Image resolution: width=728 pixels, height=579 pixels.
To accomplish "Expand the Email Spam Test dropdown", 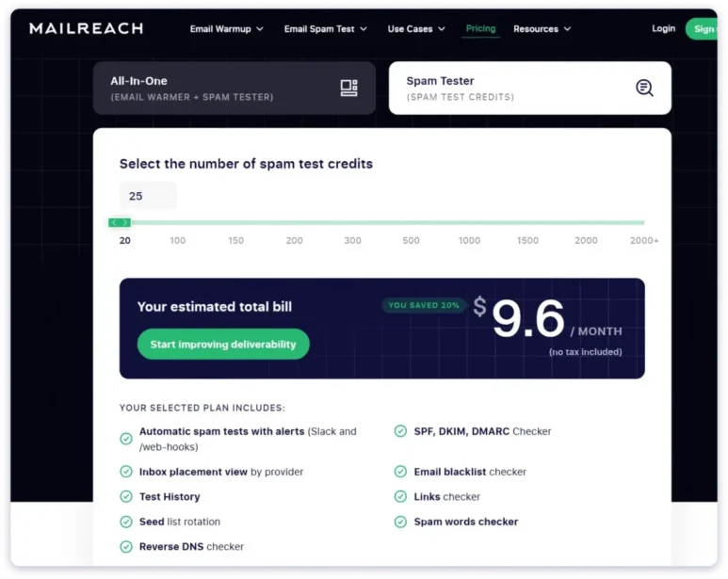I will (325, 29).
